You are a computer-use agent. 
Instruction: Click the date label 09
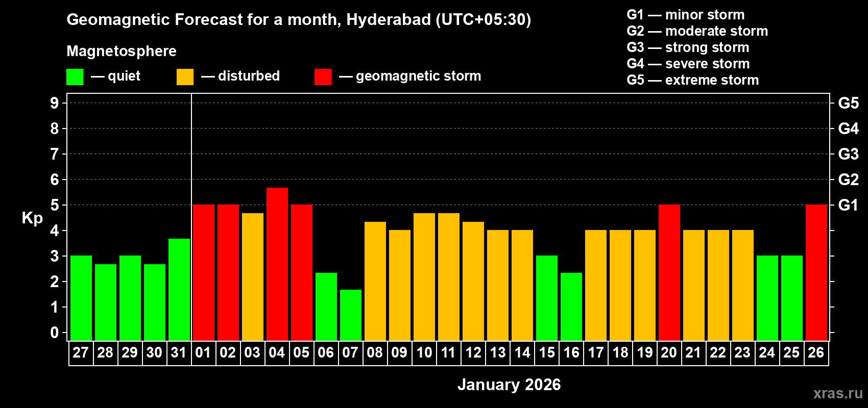(399, 352)
